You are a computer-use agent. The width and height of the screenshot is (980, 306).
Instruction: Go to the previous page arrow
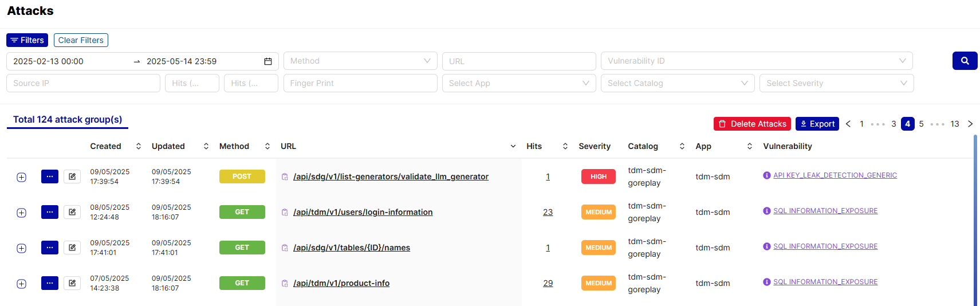tap(848, 124)
